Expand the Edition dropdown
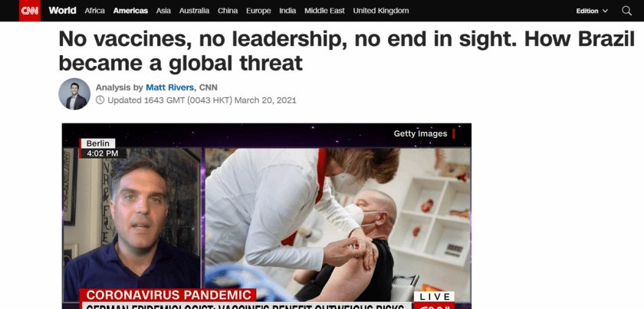 pyautogui.click(x=591, y=11)
